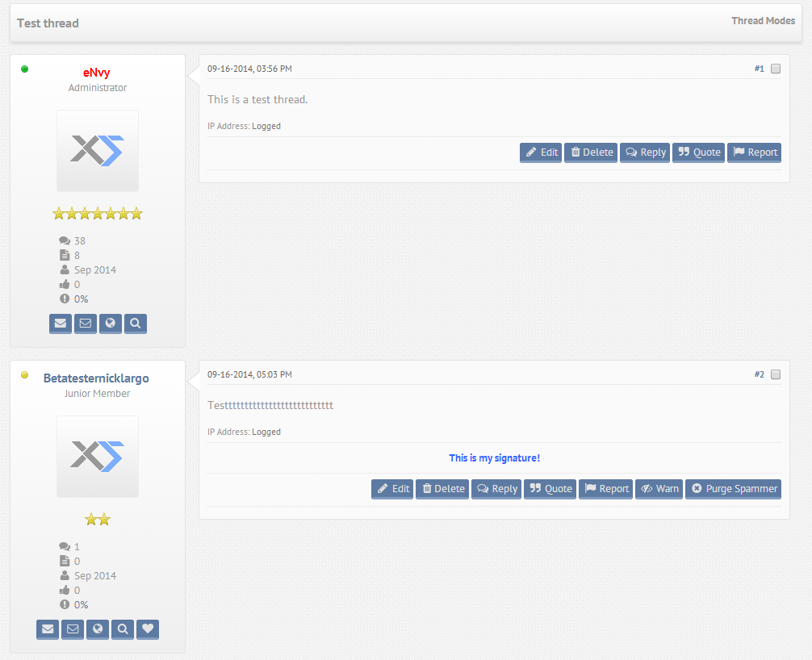Delete post #2
This screenshot has width=812, height=660.
(442, 489)
